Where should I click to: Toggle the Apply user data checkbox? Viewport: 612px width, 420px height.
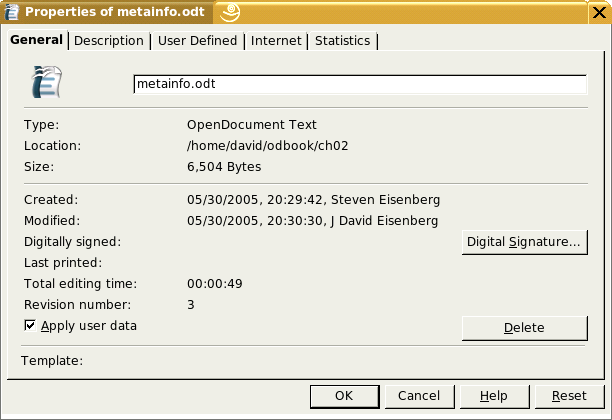tap(30, 326)
